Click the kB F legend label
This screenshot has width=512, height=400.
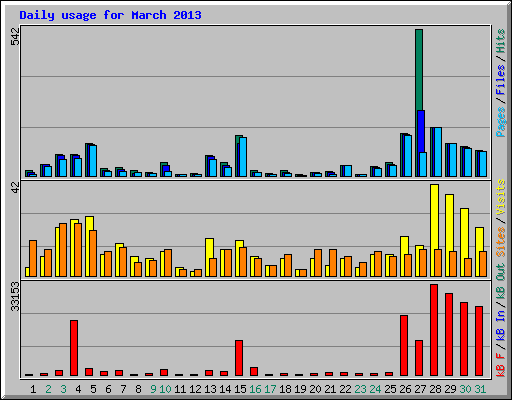pyautogui.click(x=501, y=365)
